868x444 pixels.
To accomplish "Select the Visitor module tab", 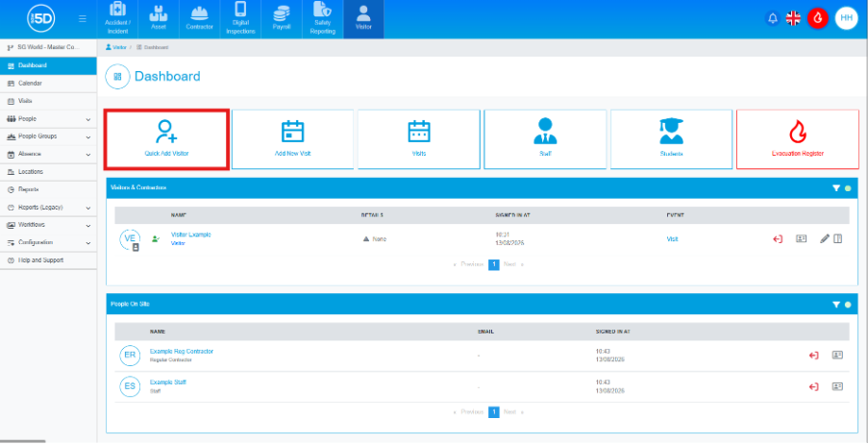I will click(x=363, y=19).
